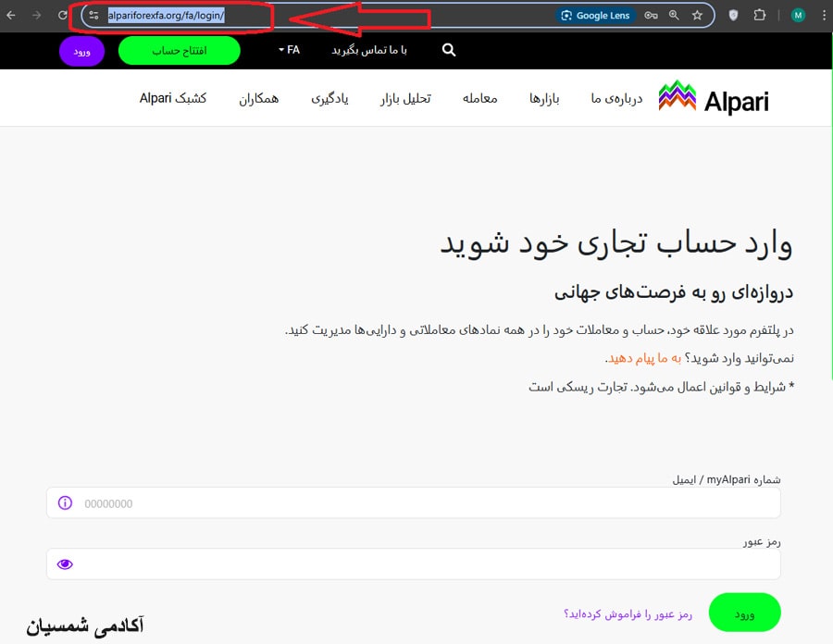
Task: Open the یادگیری menu item
Action: coord(329,99)
